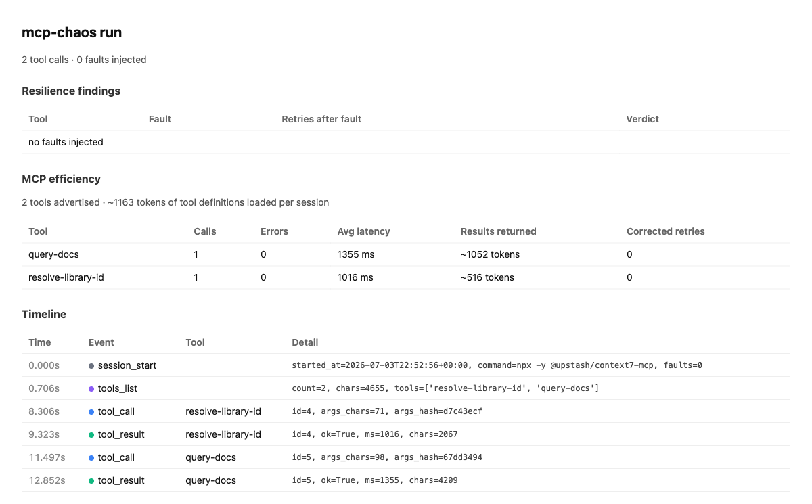Click the 'Event' column header in Timeline
The width and height of the screenshot is (812, 504).
(x=101, y=342)
